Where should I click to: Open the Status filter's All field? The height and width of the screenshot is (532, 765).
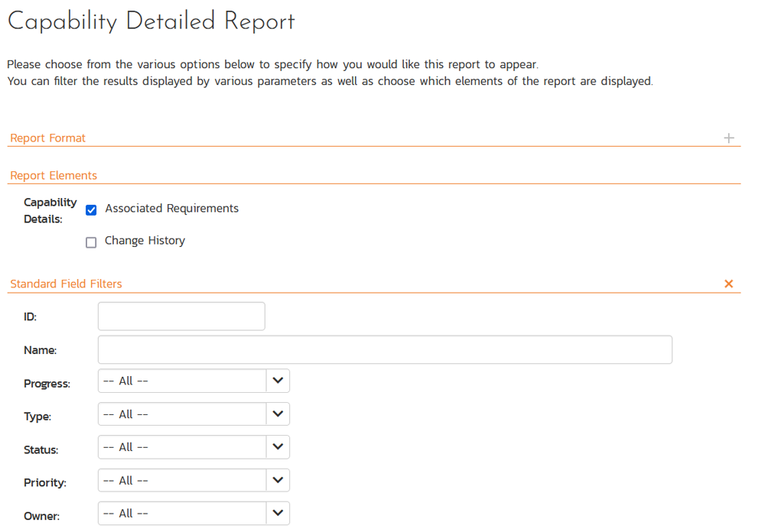click(182, 447)
